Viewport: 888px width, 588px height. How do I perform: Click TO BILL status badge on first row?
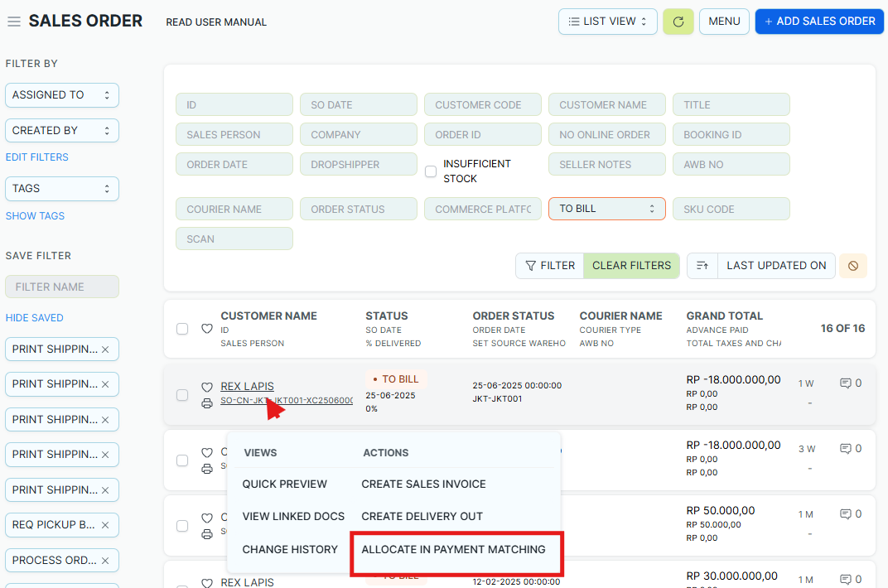click(x=396, y=379)
